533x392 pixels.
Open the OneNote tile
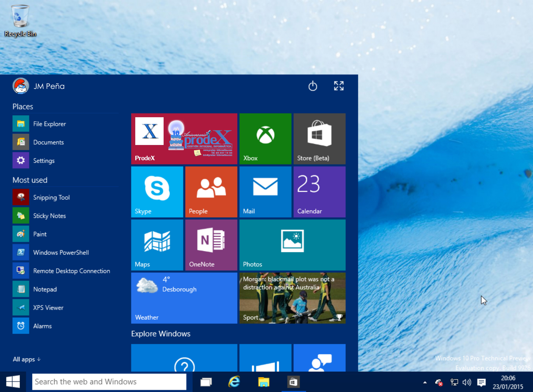[211, 245]
